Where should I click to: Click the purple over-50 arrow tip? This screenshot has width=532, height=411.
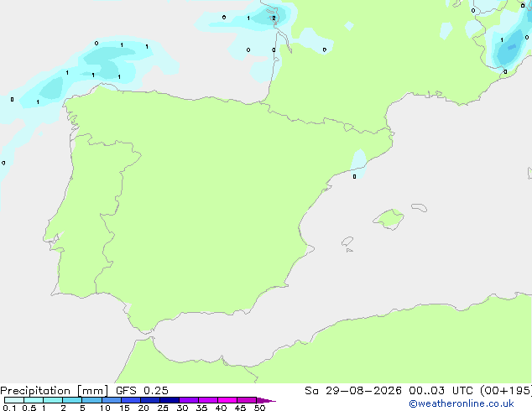(x=266, y=400)
